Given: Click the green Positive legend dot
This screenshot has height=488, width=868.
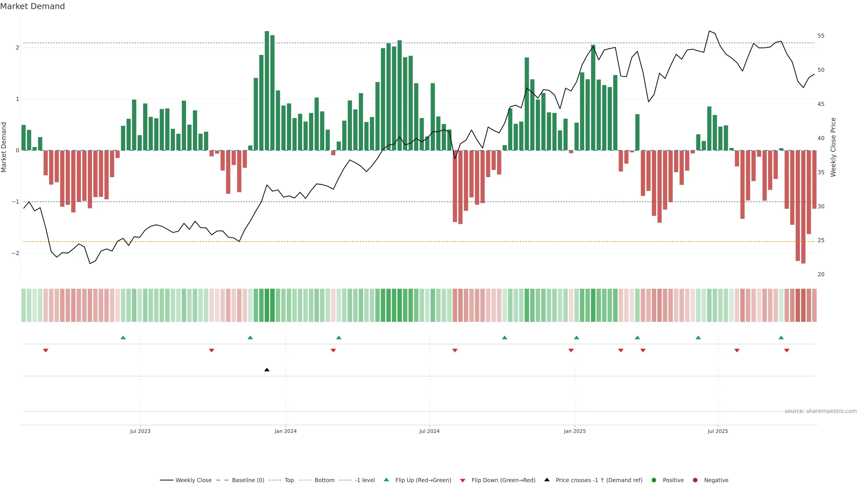Looking at the screenshot, I should pyautogui.click(x=654, y=480).
